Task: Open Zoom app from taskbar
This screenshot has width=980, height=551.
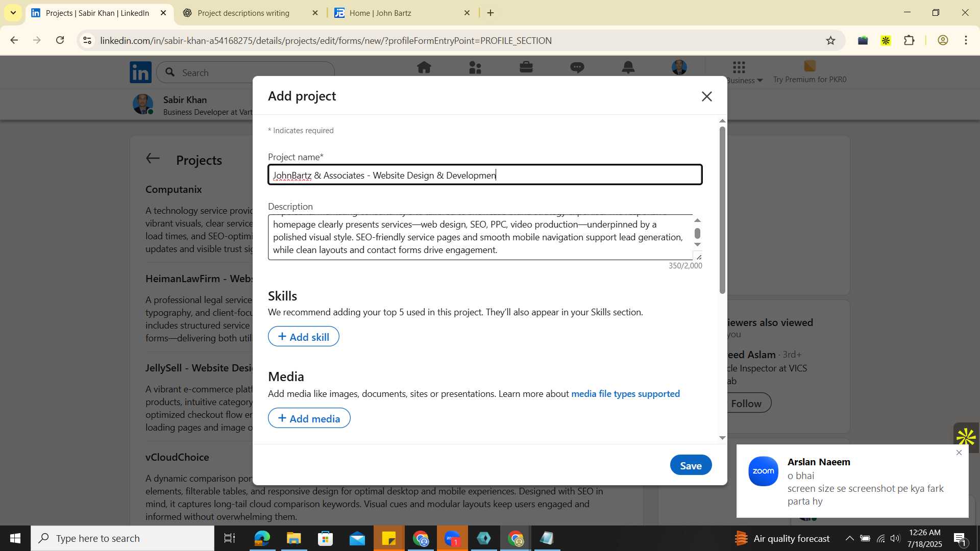Action: [452, 538]
